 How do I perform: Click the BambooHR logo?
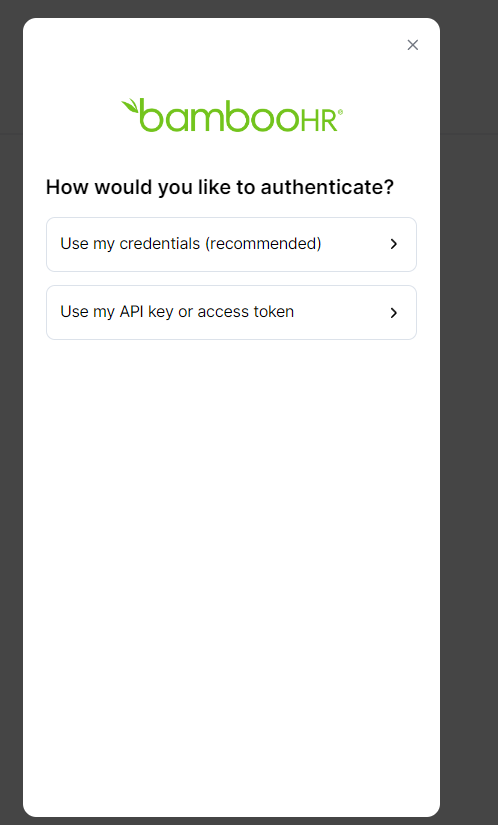point(232,115)
